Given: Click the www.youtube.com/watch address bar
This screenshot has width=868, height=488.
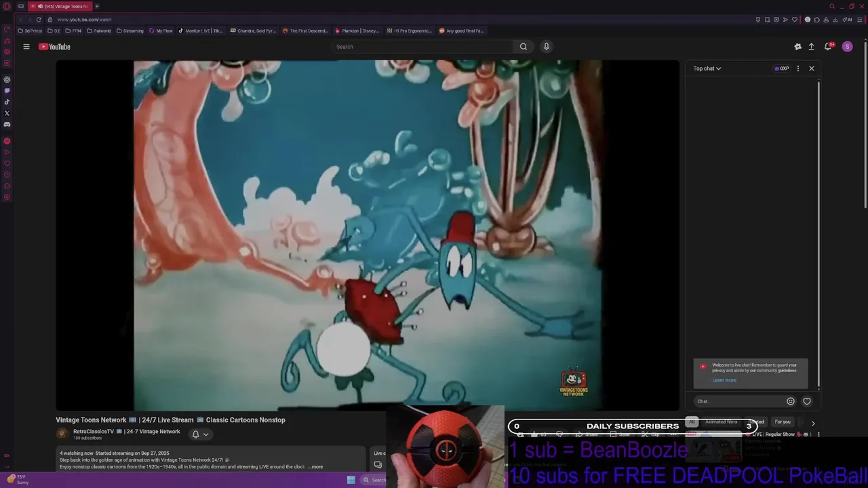Looking at the screenshot, I should click(84, 20).
